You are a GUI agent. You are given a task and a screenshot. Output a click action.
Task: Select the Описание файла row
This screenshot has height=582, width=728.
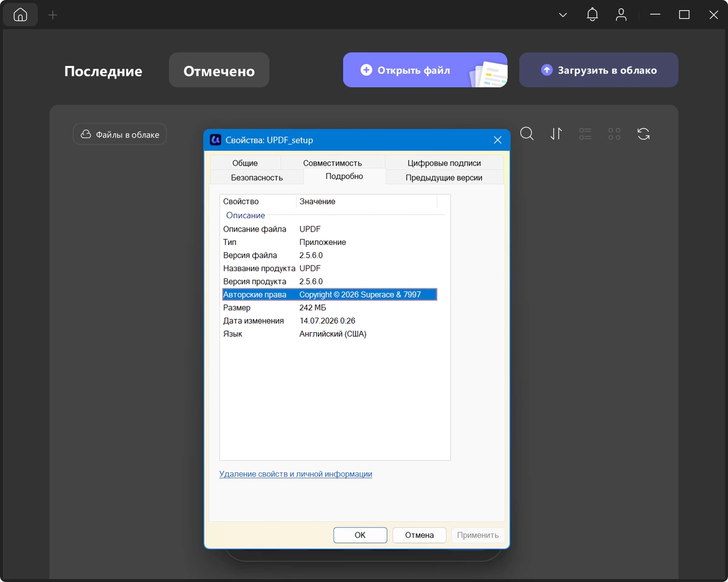[x=329, y=229]
